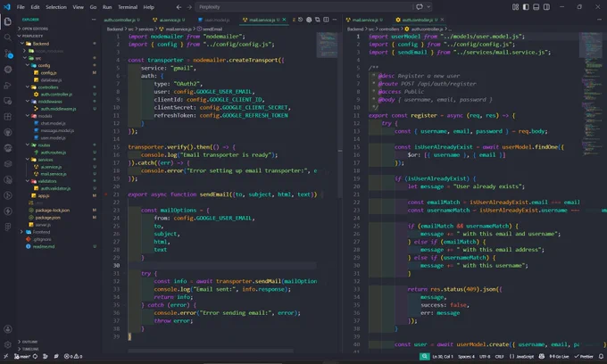Close the mail.service.js tab in left group
Screen dimensions: 607x364
tap(284, 20)
